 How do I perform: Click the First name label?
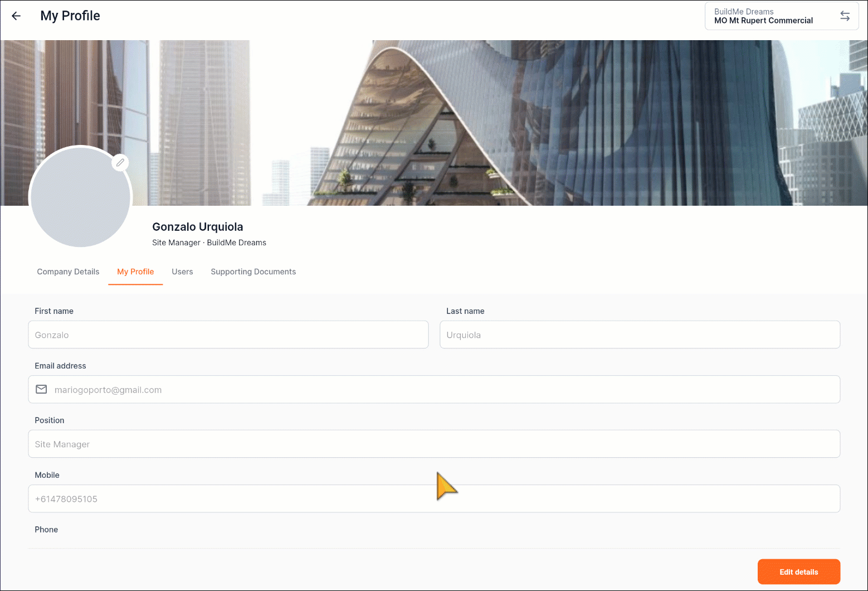pyautogui.click(x=54, y=311)
